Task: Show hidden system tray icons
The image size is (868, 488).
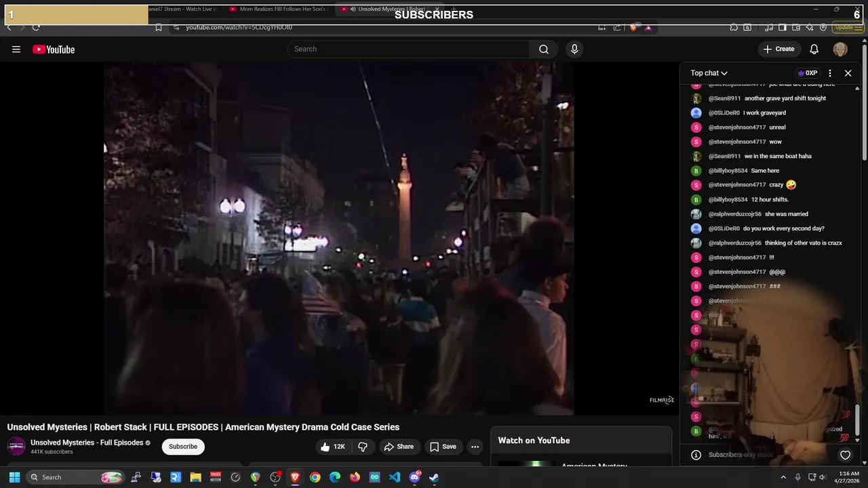Action: click(x=783, y=477)
